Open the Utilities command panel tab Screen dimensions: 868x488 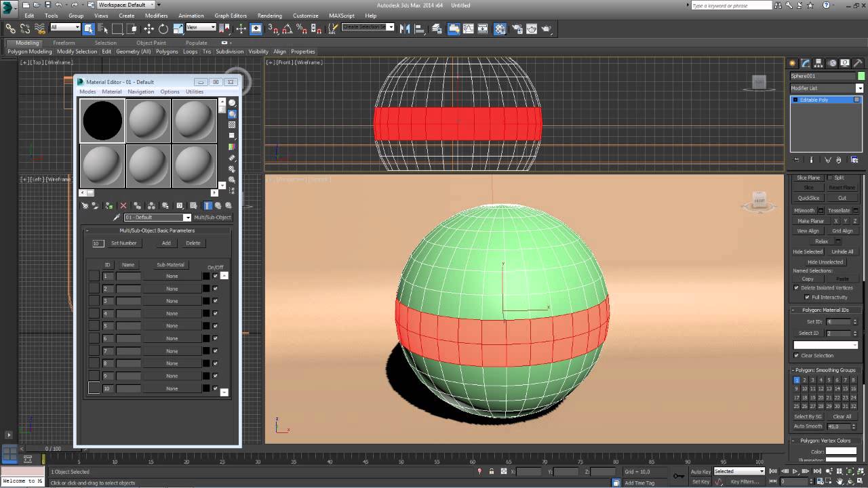(x=858, y=63)
